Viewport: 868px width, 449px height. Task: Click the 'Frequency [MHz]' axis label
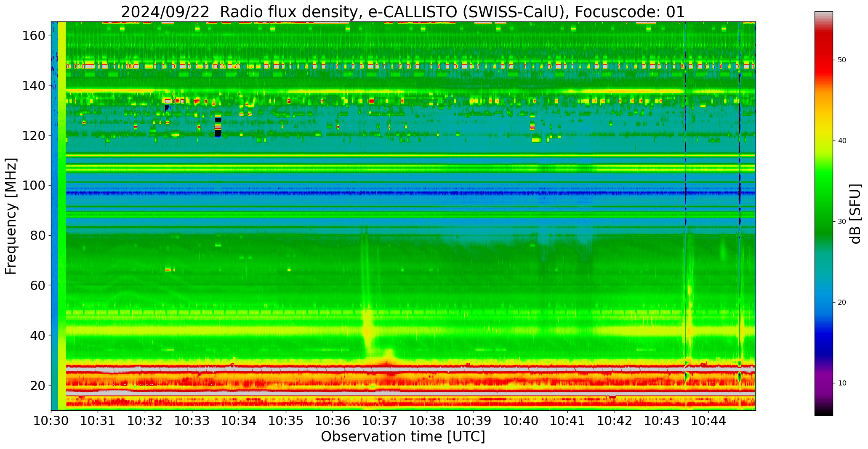click(x=11, y=216)
